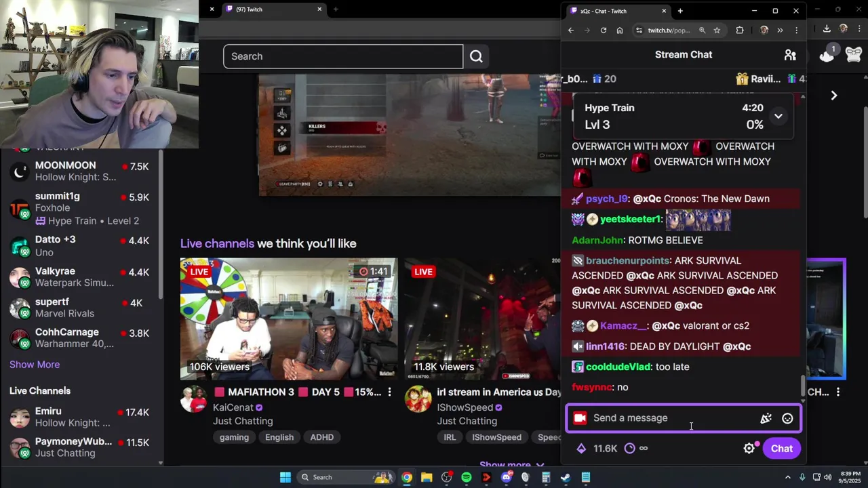Image resolution: width=868 pixels, height=488 pixels.
Task: Click brauchenurpoints username in chat
Action: click(628, 260)
